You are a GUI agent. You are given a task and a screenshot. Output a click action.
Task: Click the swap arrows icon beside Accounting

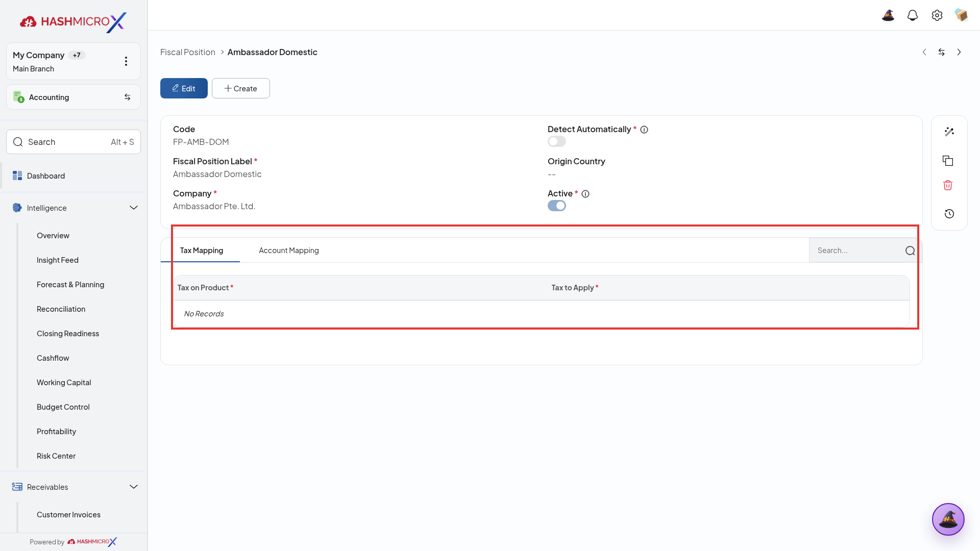[128, 97]
